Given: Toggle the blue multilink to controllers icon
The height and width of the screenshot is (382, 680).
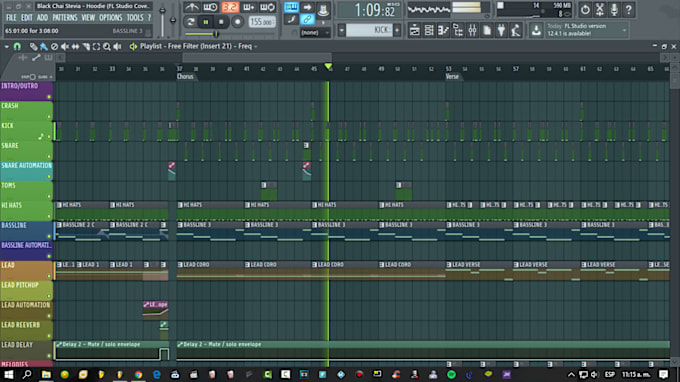Looking at the screenshot, I should [x=307, y=20].
